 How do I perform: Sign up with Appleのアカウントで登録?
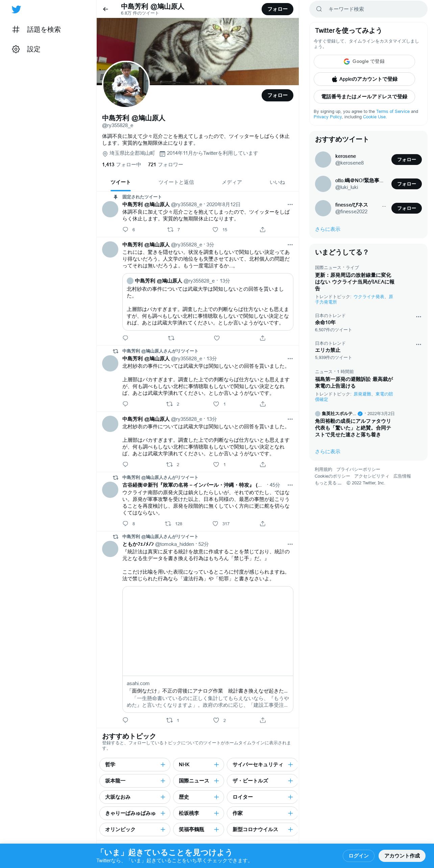coord(364,79)
